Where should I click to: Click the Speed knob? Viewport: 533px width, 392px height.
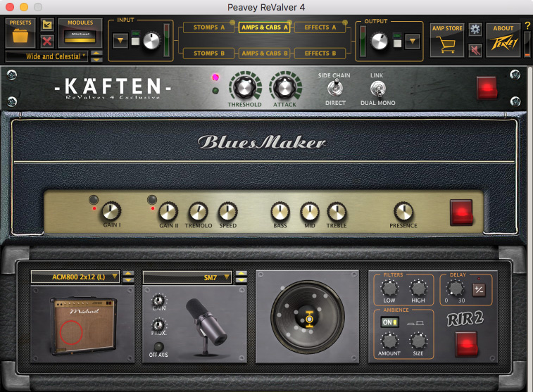[x=227, y=212]
